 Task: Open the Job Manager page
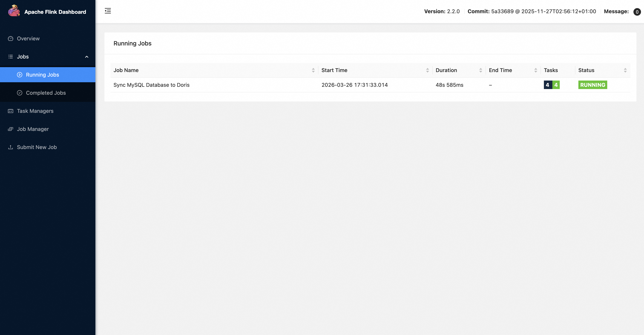48,129
